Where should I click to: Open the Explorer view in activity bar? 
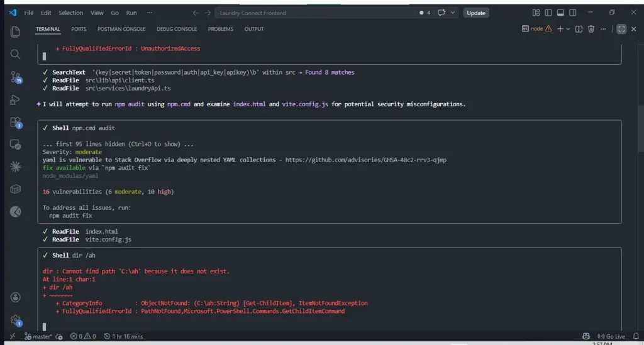(x=15, y=31)
